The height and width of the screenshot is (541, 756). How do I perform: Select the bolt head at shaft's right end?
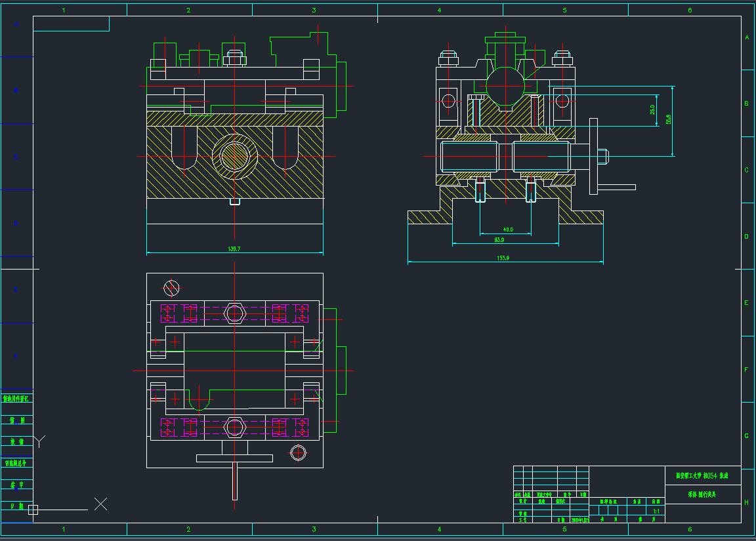[x=603, y=156]
